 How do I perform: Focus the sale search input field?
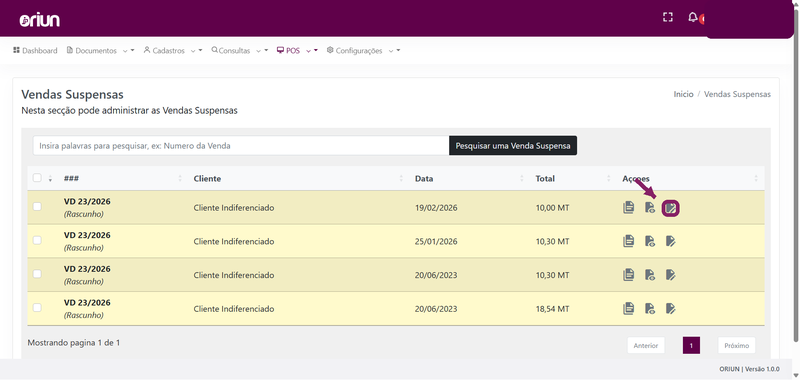click(x=241, y=145)
